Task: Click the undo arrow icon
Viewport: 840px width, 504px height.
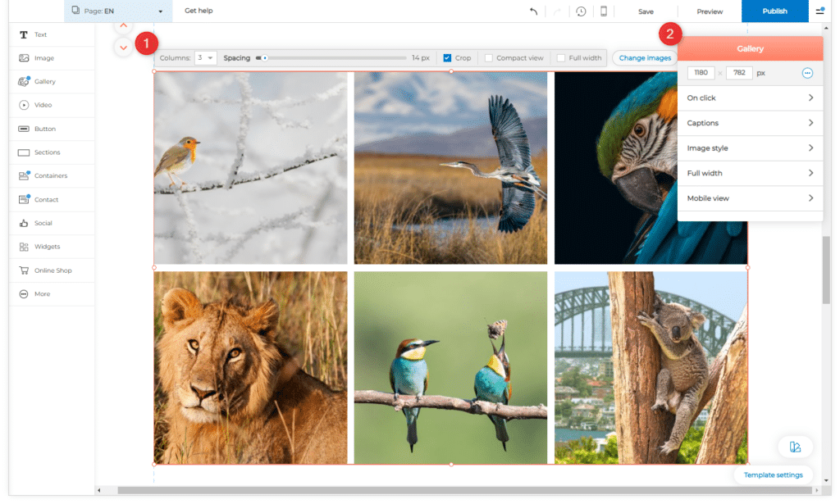Action: [534, 11]
